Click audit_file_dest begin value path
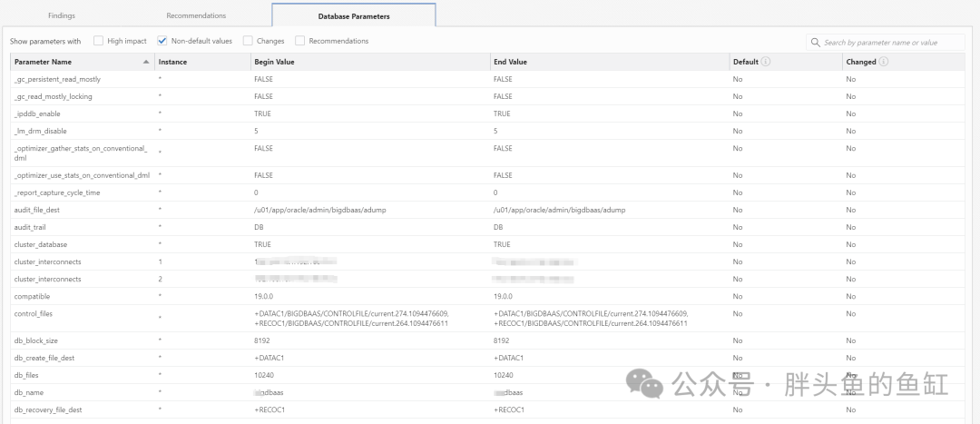The image size is (980, 424). [320, 210]
